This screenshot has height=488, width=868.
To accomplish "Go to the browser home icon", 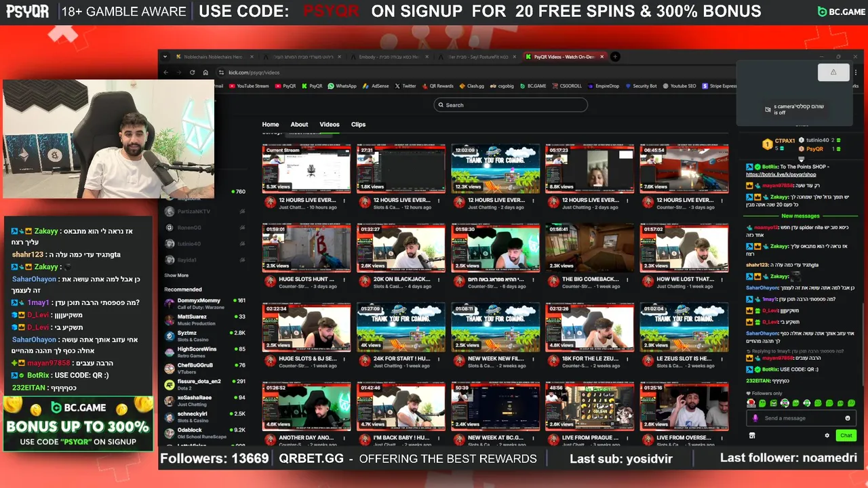I will 205,73.
